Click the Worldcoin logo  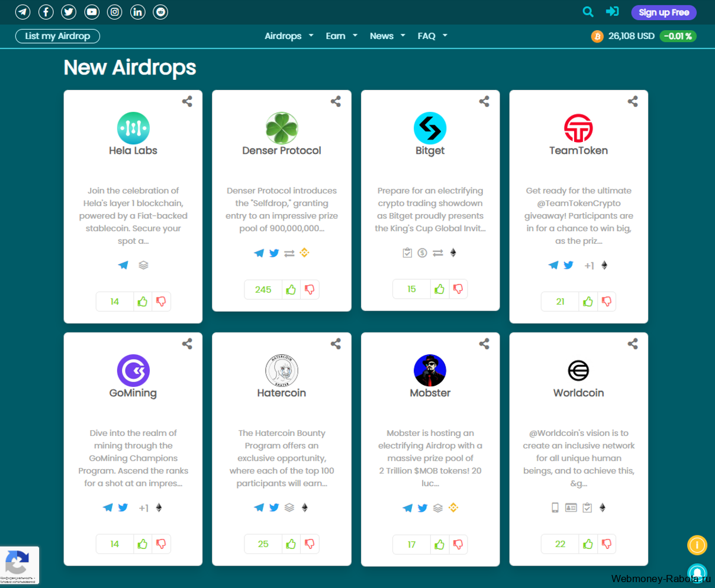pyautogui.click(x=578, y=370)
